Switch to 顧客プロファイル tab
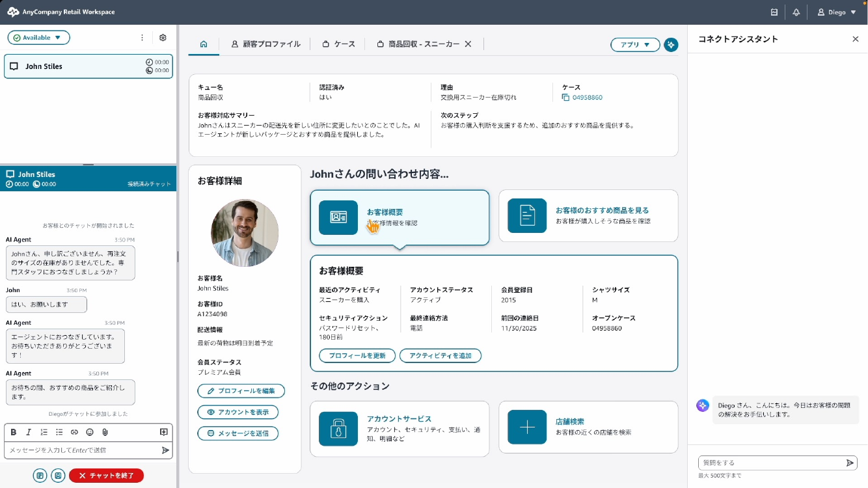Viewport: 868px width, 488px height. [x=265, y=44]
